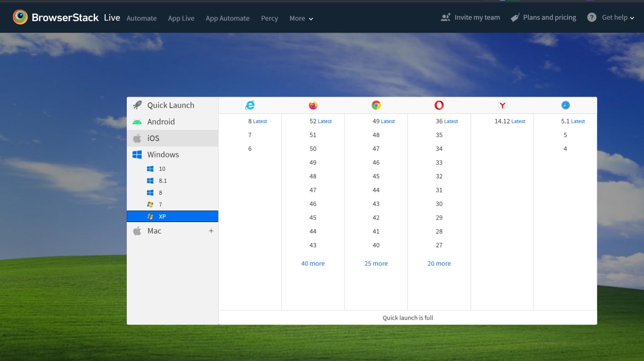The image size is (644, 361).
Task: Select the Yandex browser icon
Action: click(502, 105)
